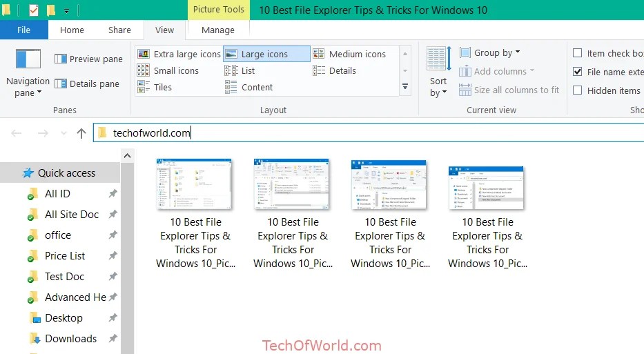Select the fourth picture thumbnail
This screenshot has height=354, width=644.
(x=487, y=188)
